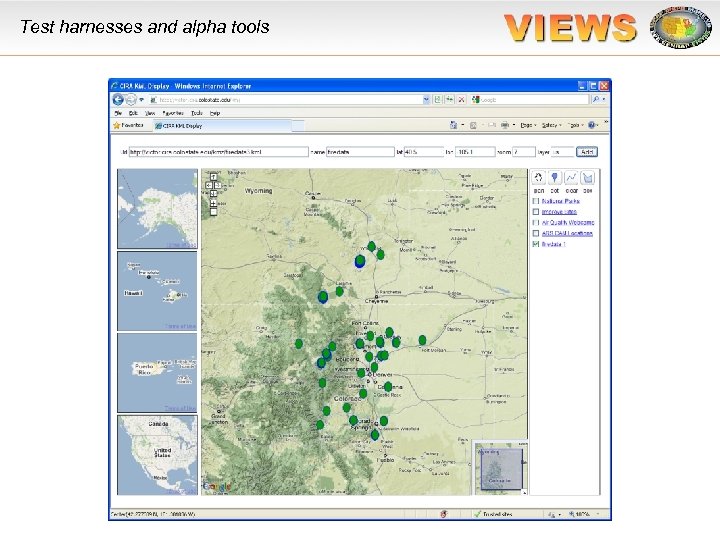
Task: Click the Hawaii inset map thumbnail
Action: 158,291
